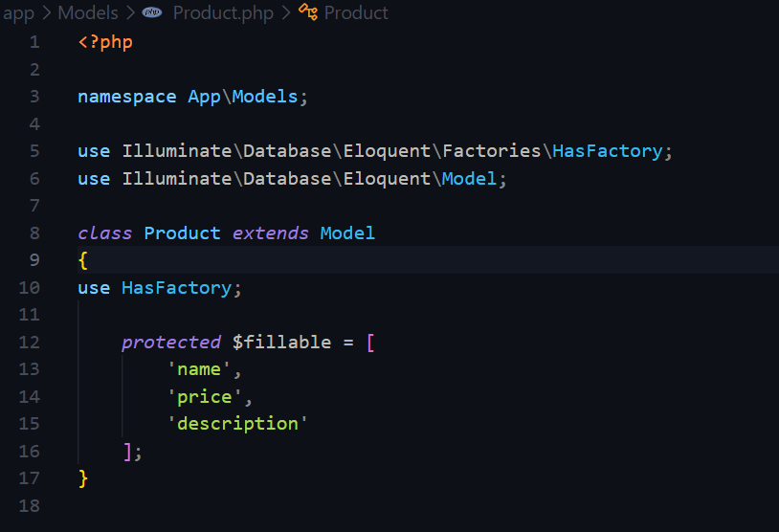The image size is (779, 532).
Task: Click the 'extends' keyword
Action: (270, 233)
